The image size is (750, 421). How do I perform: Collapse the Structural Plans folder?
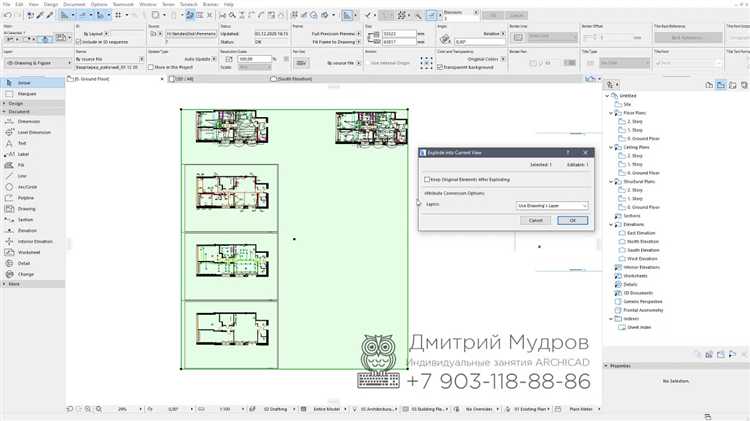(611, 182)
